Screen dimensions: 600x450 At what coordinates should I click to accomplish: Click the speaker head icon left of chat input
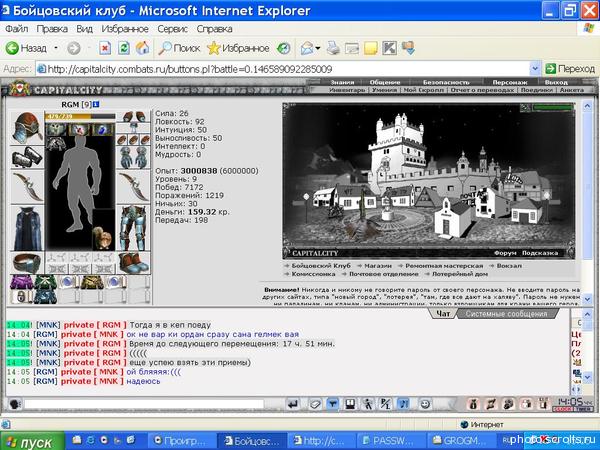pos(15,404)
